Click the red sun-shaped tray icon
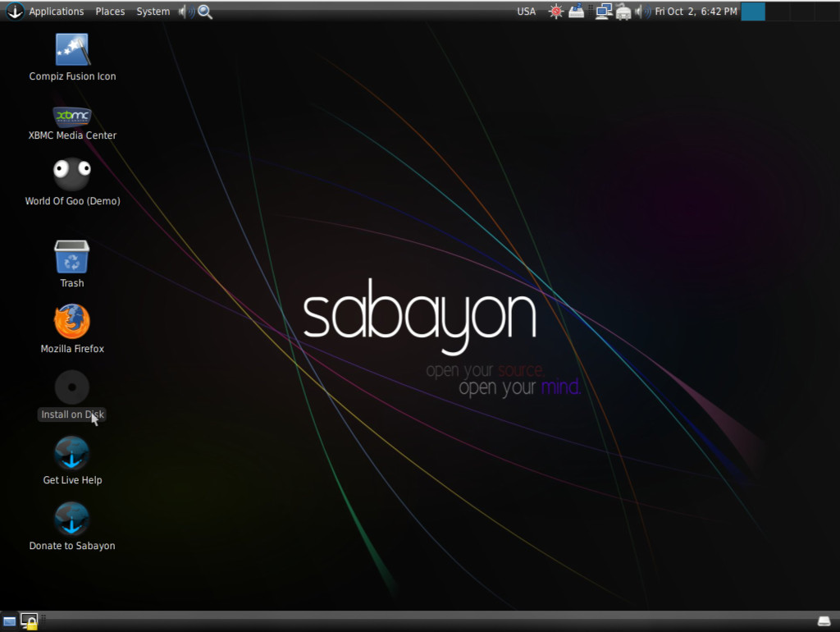 pos(556,11)
